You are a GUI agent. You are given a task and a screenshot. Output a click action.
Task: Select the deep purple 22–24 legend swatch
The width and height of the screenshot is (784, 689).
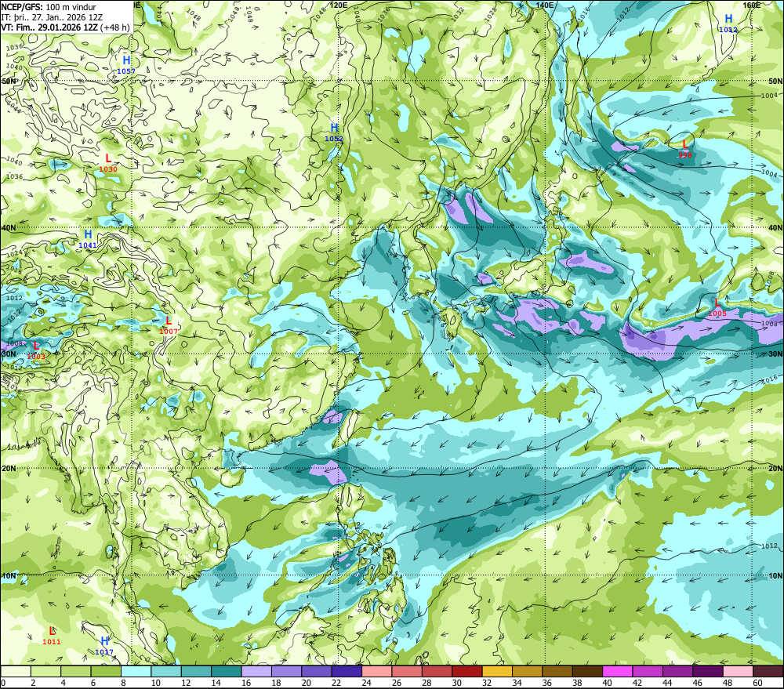coord(347,671)
